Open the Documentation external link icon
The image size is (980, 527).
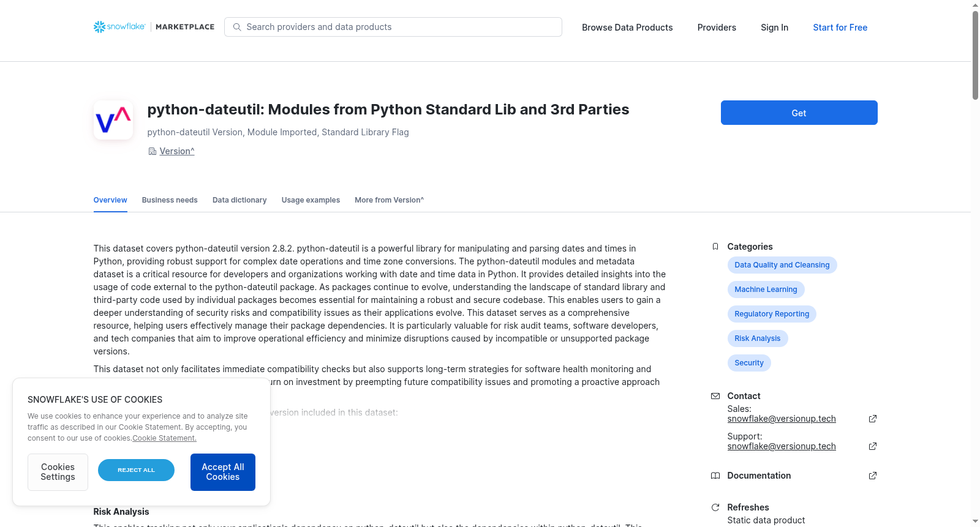point(873,476)
